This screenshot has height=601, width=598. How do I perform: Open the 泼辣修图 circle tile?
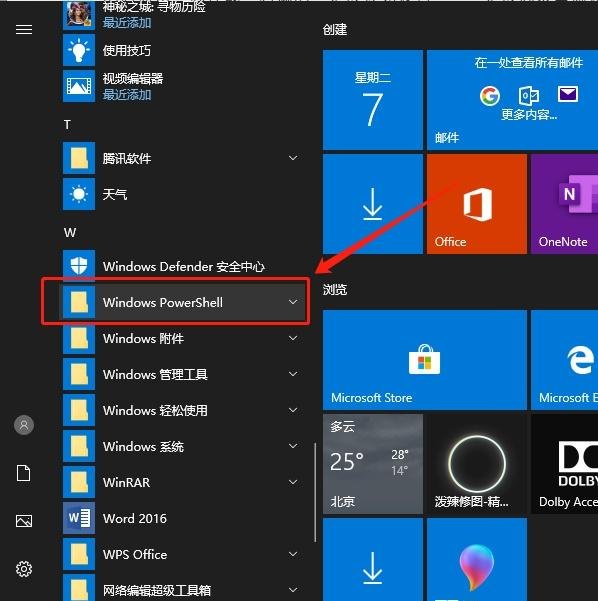(x=477, y=464)
